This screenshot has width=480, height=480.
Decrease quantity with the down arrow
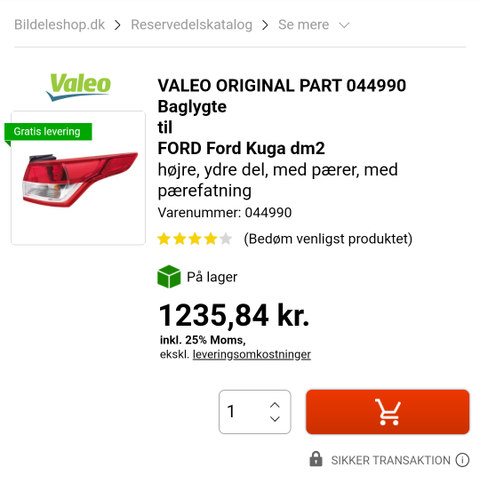click(x=275, y=419)
